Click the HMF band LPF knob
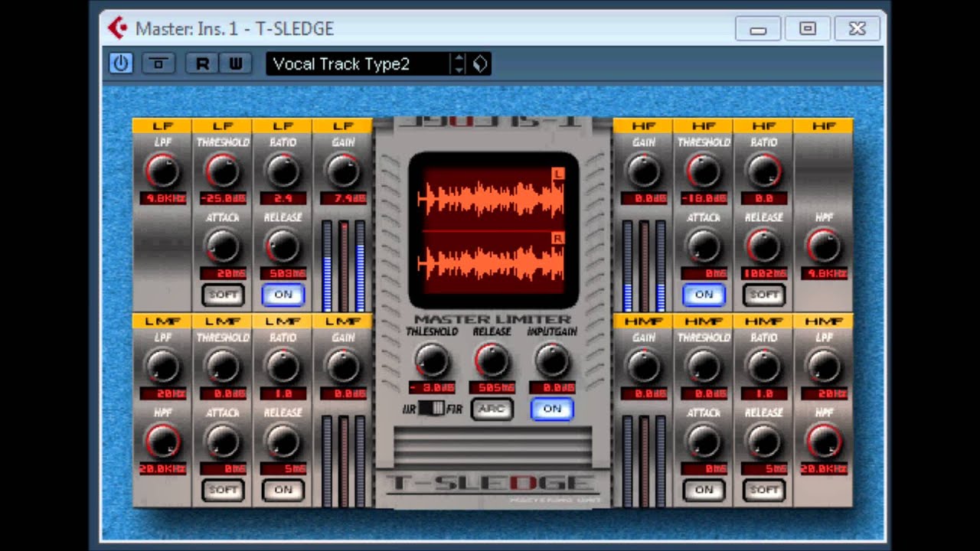Image resolution: width=980 pixels, height=551 pixels. click(x=824, y=366)
